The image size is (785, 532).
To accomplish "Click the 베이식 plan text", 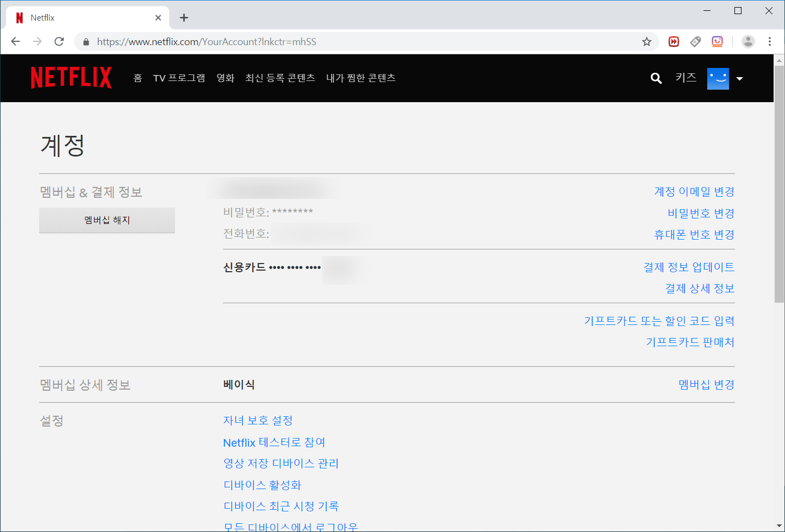I will coord(239,385).
